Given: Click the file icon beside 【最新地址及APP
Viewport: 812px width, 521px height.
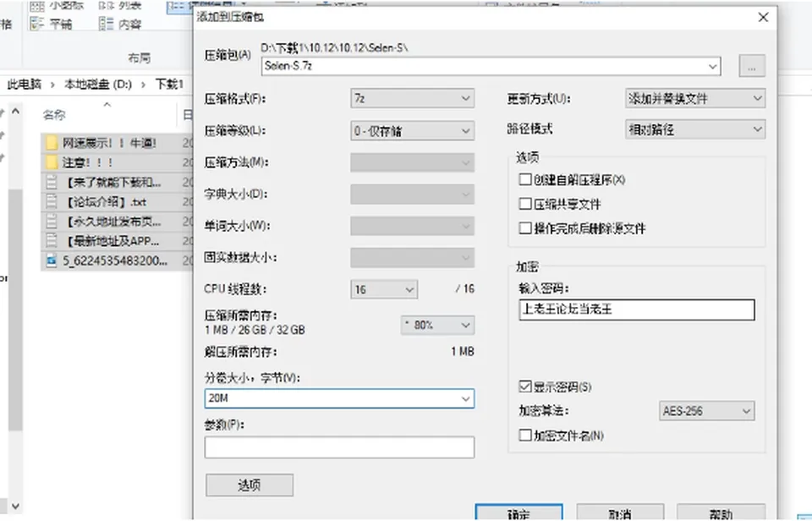Looking at the screenshot, I should pyautogui.click(x=52, y=241).
